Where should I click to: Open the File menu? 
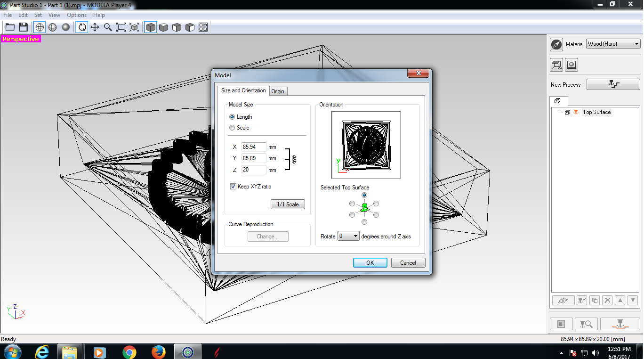[8, 15]
